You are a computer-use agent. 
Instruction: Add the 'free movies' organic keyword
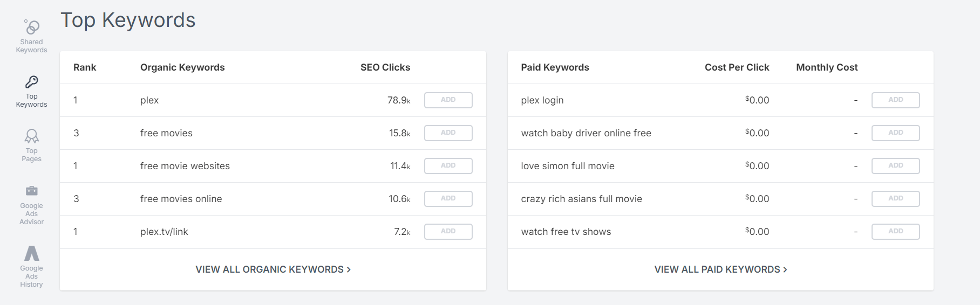tap(448, 133)
